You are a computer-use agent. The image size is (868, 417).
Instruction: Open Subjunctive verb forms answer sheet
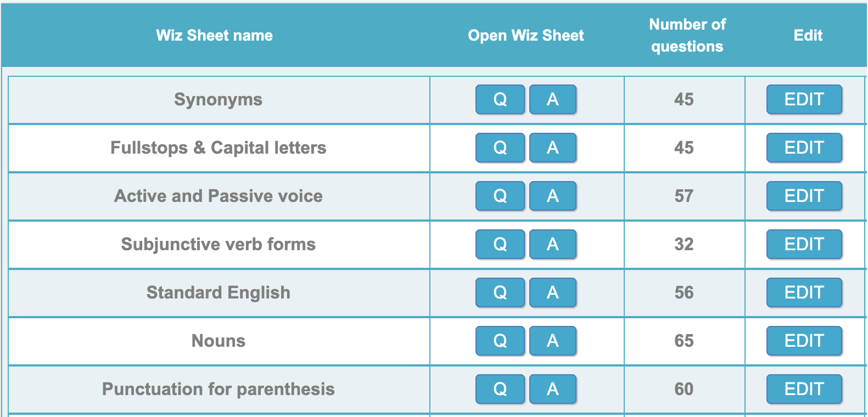tap(553, 244)
